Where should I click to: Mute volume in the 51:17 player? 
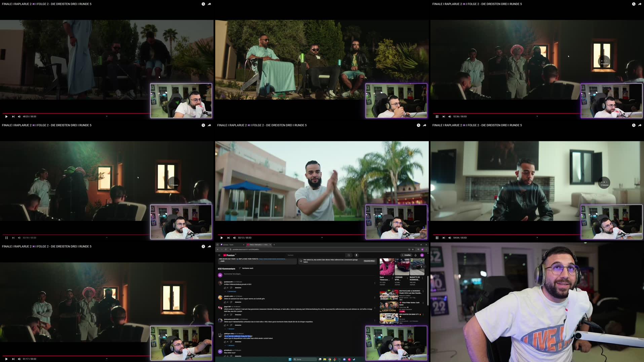pyautogui.click(x=19, y=359)
